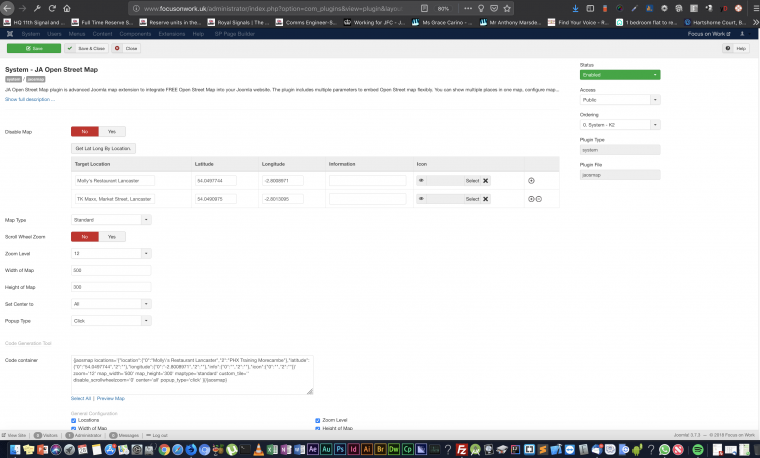Open the Set Center to dropdown
Image resolution: width=760 pixels, height=458 pixels.
pos(111,304)
